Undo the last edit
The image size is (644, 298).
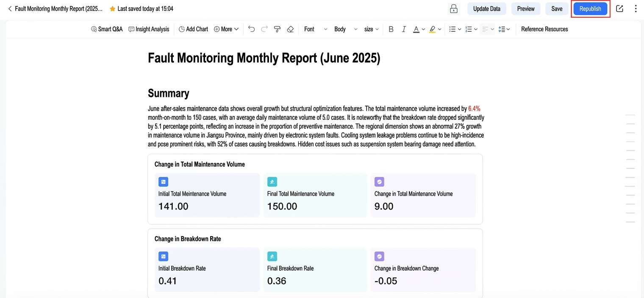pos(251,29)
